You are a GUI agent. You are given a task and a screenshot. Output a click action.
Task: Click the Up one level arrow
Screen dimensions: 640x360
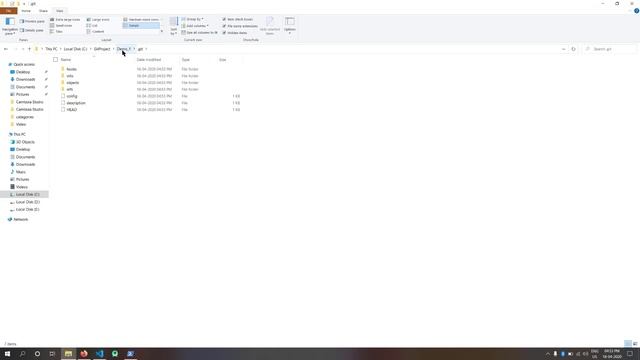point(29,49)
